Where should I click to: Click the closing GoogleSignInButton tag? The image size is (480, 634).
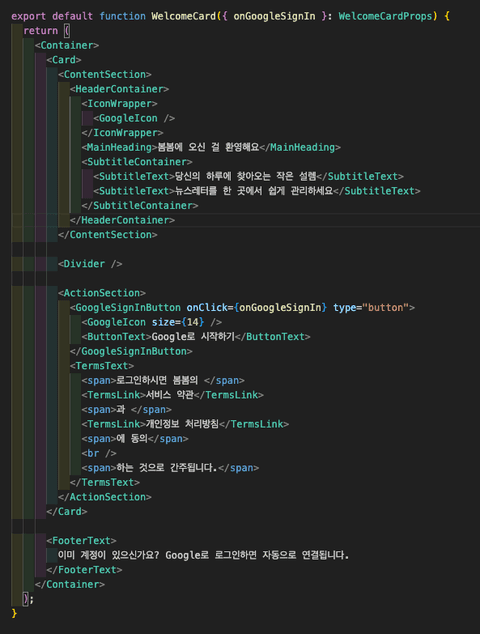pos(131,351)
